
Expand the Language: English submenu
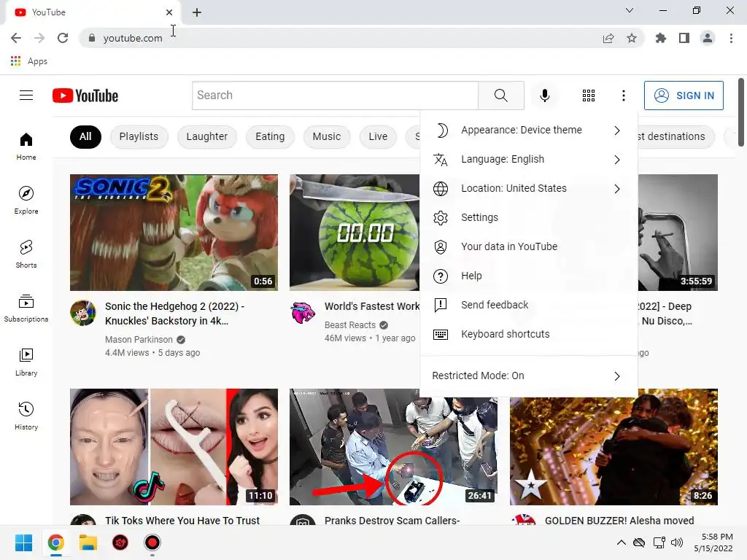tap(529, 159)
